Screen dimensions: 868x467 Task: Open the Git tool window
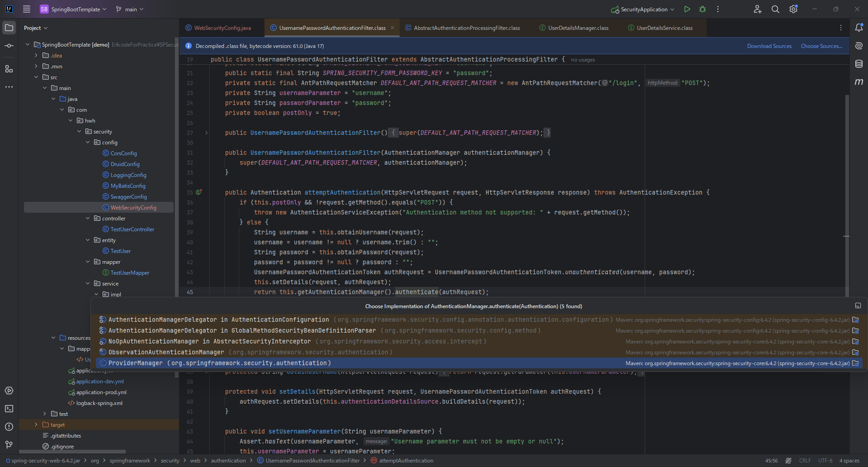pos(9,445)
